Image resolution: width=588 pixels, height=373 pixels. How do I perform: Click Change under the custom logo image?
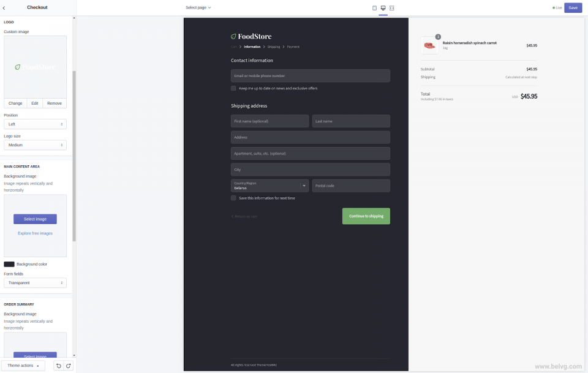(x=15, y=103)
